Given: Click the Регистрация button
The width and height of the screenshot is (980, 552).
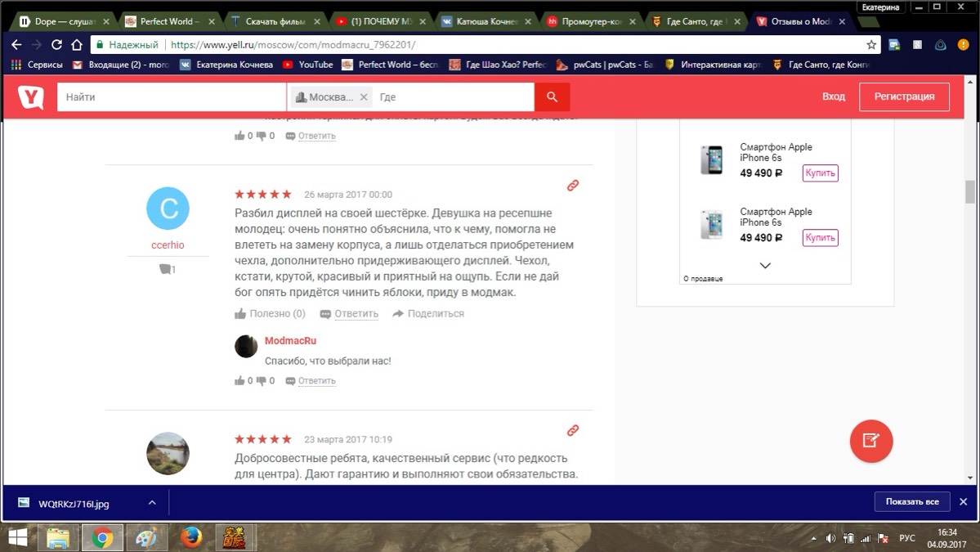Looking at the screenshot, I should 904,96.
